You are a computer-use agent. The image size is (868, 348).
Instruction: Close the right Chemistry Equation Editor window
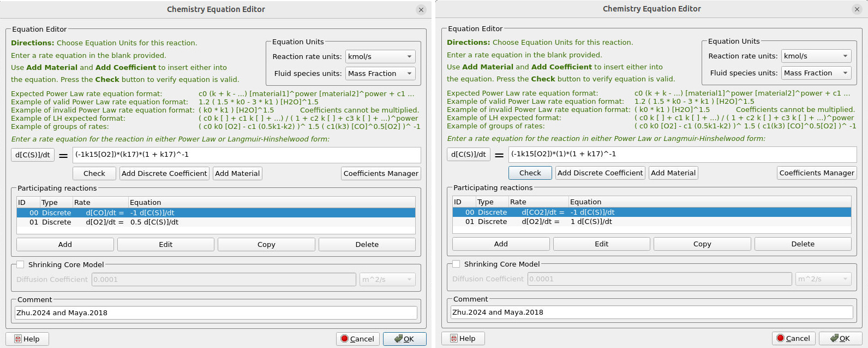pos(857,9)
